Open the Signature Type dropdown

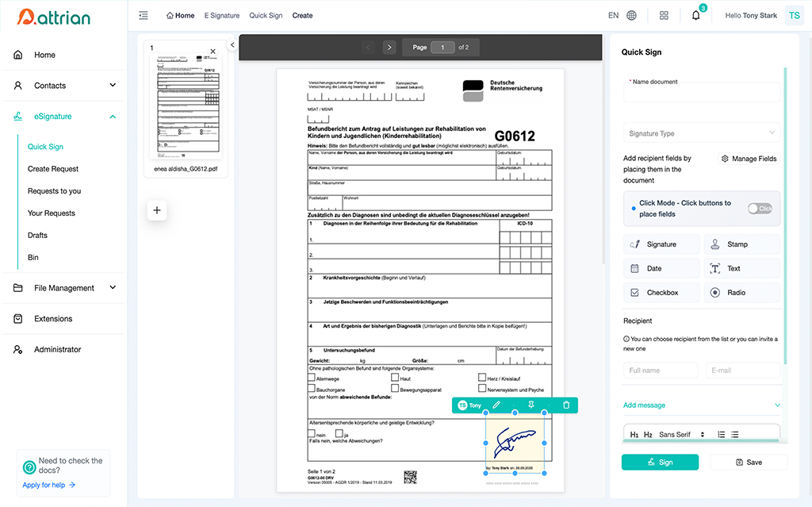[x=701, y=134]
